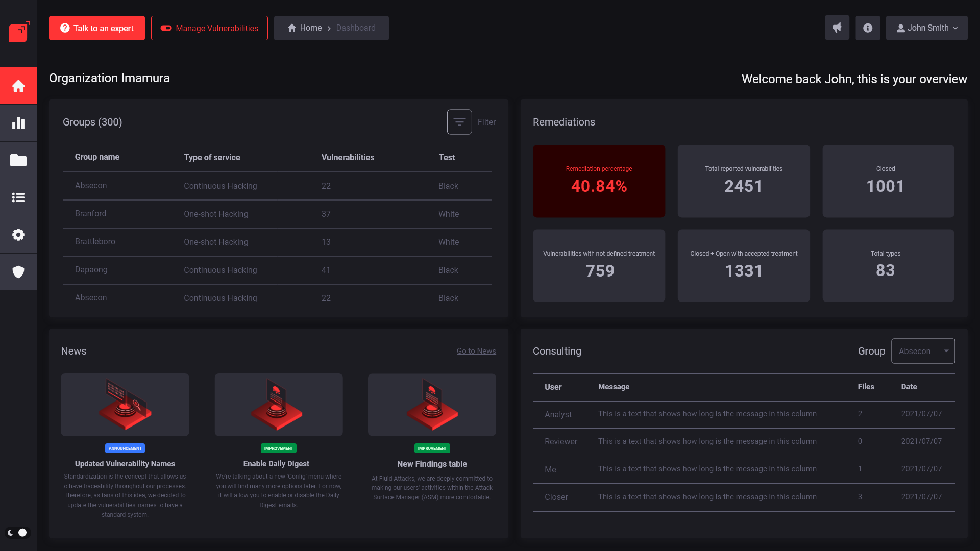
Task: Expand the John Smith user menu
Action: 926,28
